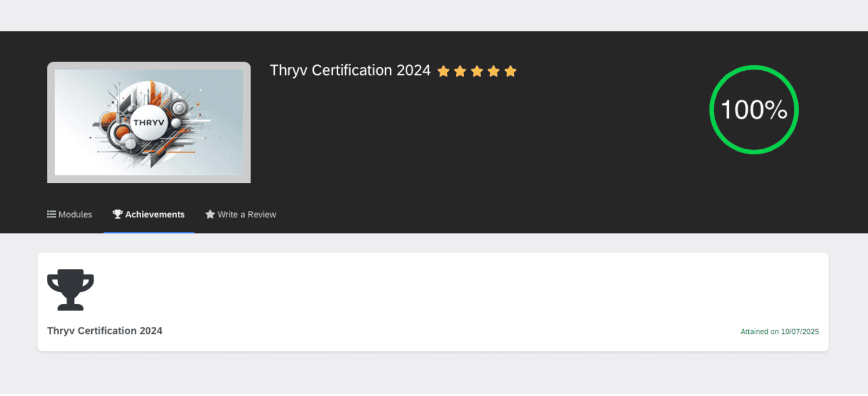868x396 pixels.
Task: Open the Write a Review tab label
Action: point(247,214)
